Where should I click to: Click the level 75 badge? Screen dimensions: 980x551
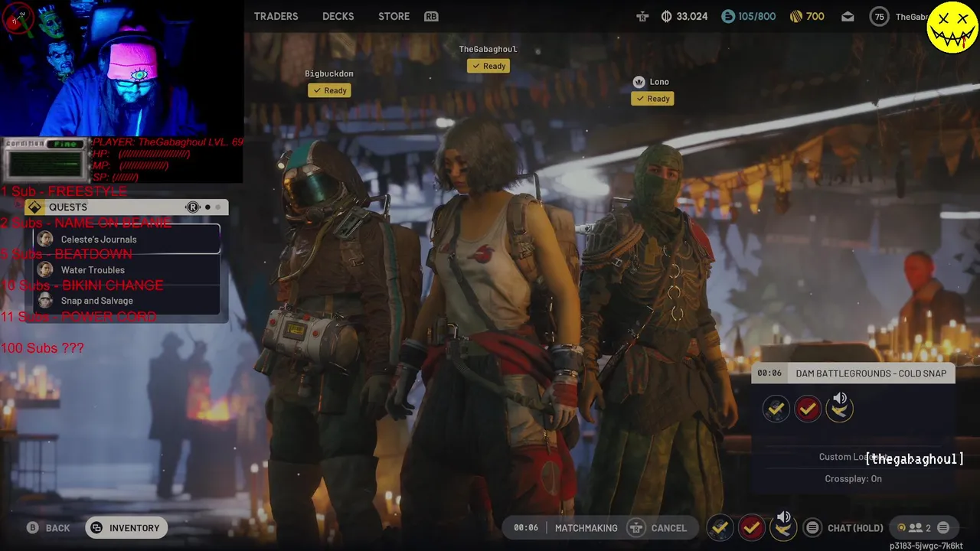(x=880, y=17)
